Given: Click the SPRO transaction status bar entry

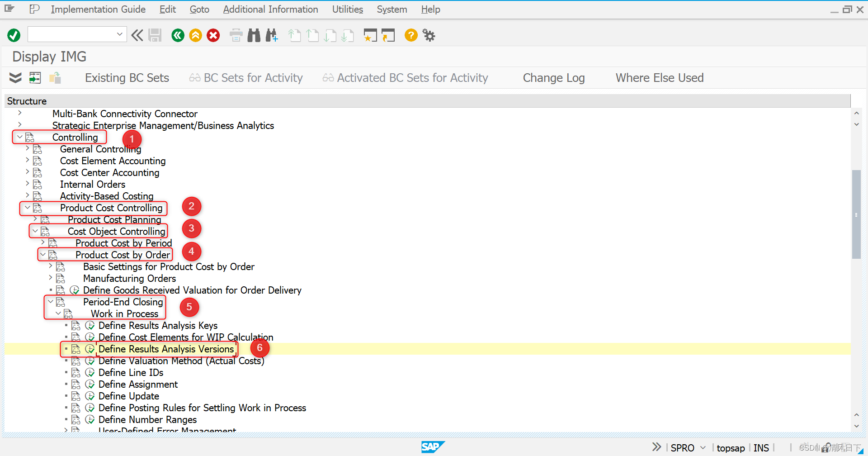Looking at the screenshot, I should (682, 448).
